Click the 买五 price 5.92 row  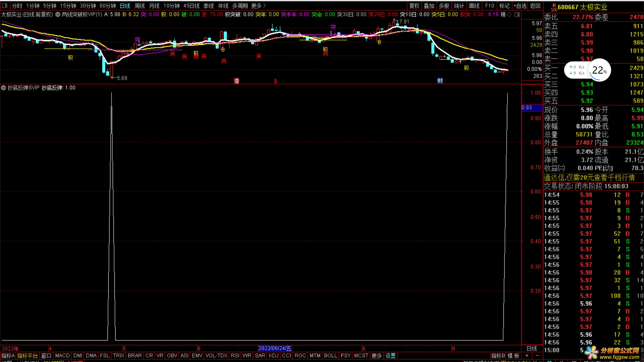(x=594, y=101)
